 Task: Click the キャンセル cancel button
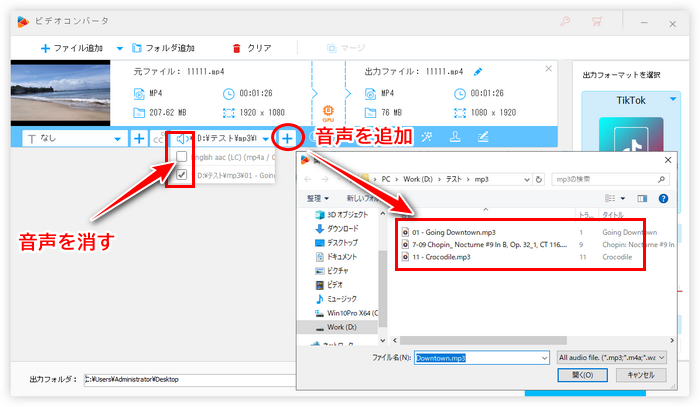pyautogui.click(x=641, y=375)
